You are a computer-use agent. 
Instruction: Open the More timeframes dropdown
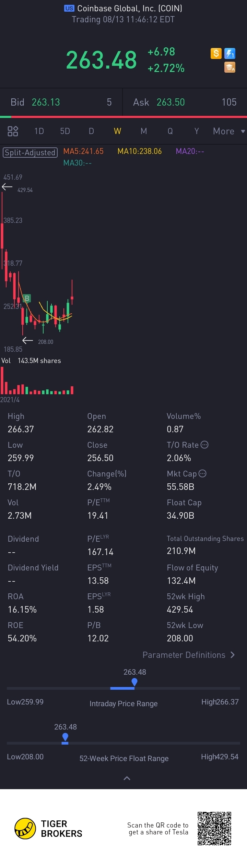click(x=228, y=131)
